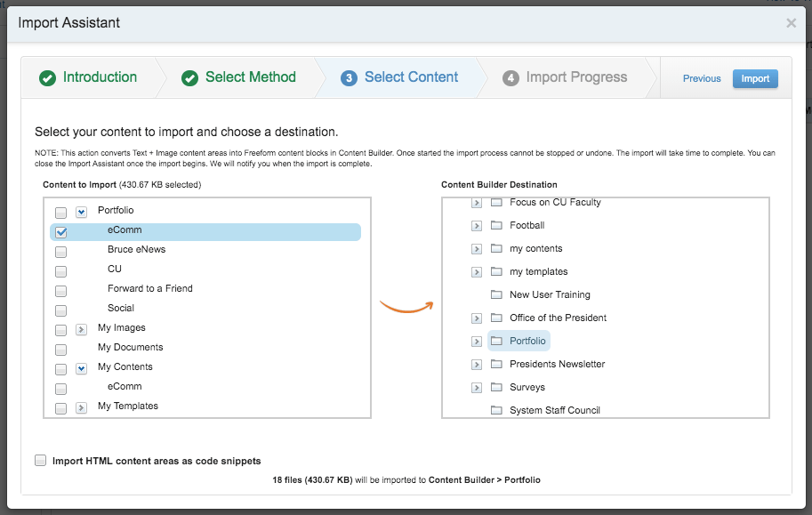Screen dimensions: 812x515
Task: Expand the Presidents Newsletter folder
Action: click(x=476, y=364)
